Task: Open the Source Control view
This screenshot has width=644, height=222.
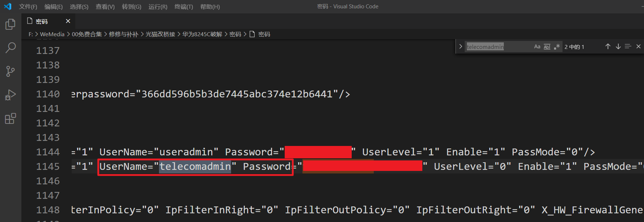Action: [11, 71]
